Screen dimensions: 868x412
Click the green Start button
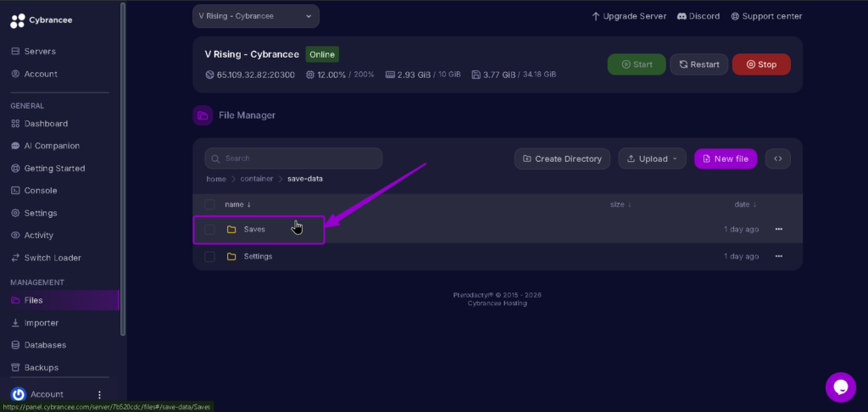tap(637, 64)
